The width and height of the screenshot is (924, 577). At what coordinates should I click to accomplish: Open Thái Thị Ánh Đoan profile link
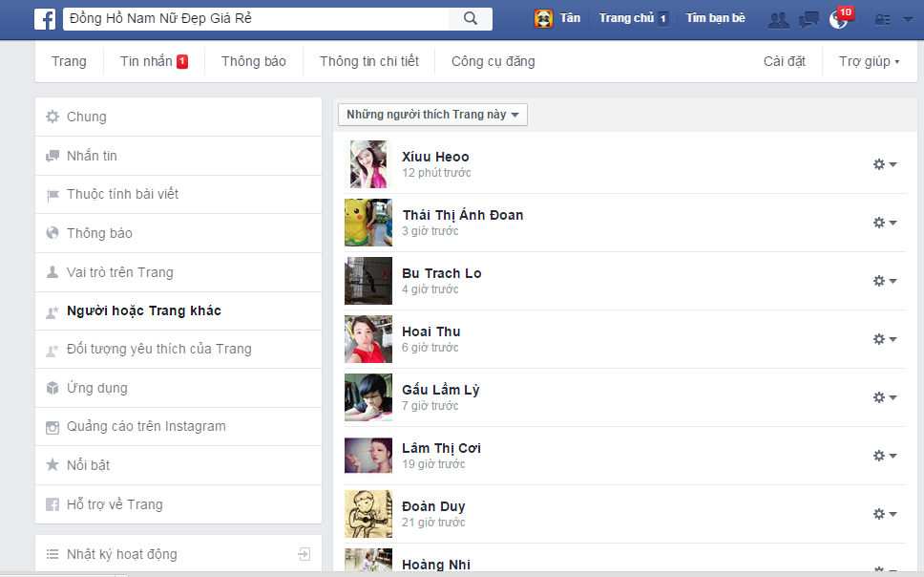coord(463,215)
